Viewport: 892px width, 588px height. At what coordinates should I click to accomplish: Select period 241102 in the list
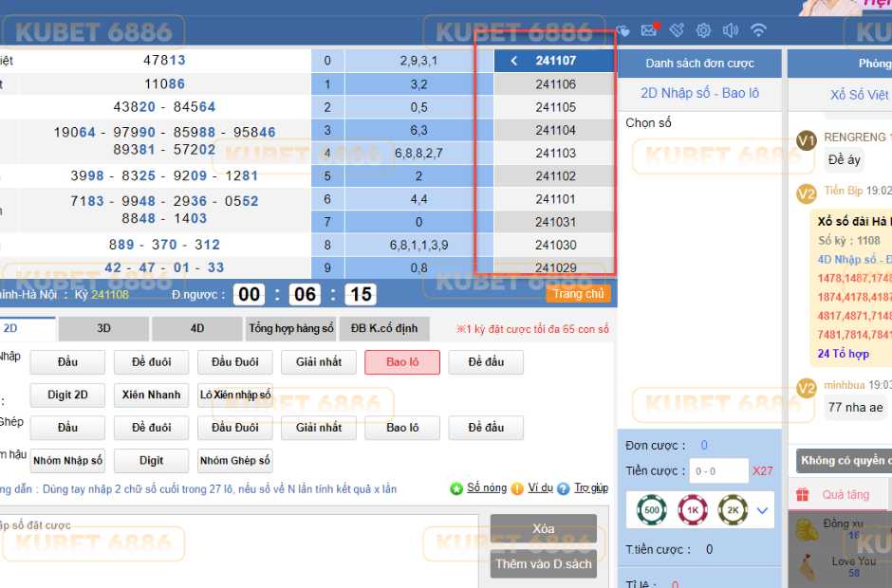pos(555,176)
